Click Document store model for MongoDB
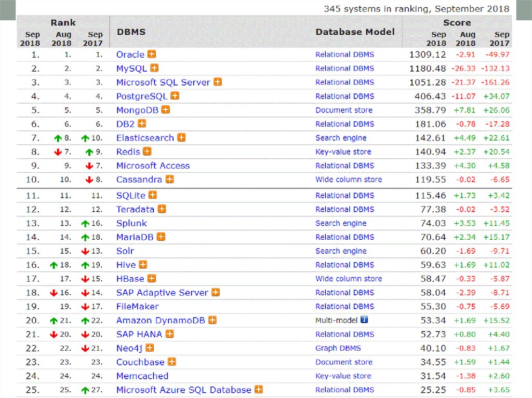The image size is (532, 398). click(x=343, y=110)
